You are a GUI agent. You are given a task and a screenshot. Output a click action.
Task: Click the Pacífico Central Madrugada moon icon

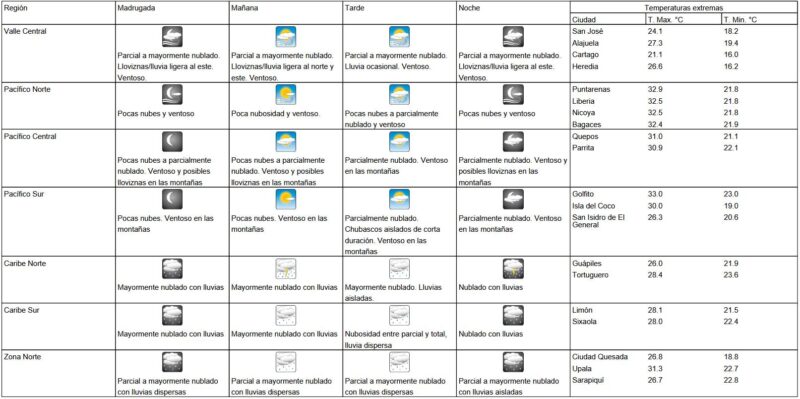pyautogui.click(x=172, y=141)
